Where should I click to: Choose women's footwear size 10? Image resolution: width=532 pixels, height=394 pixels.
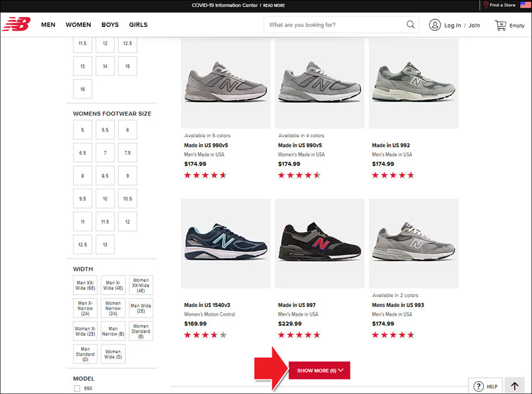click(105, 199)
